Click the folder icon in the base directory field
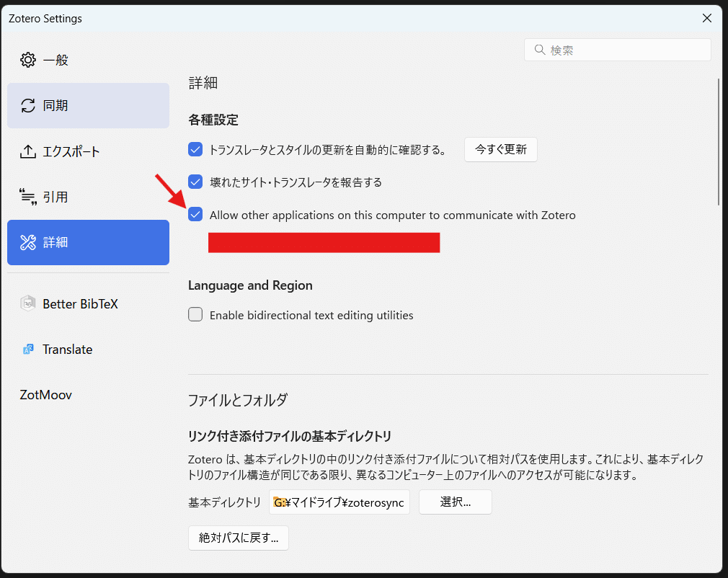The height and width of the screenshot is (578, 728). point(279,502)
